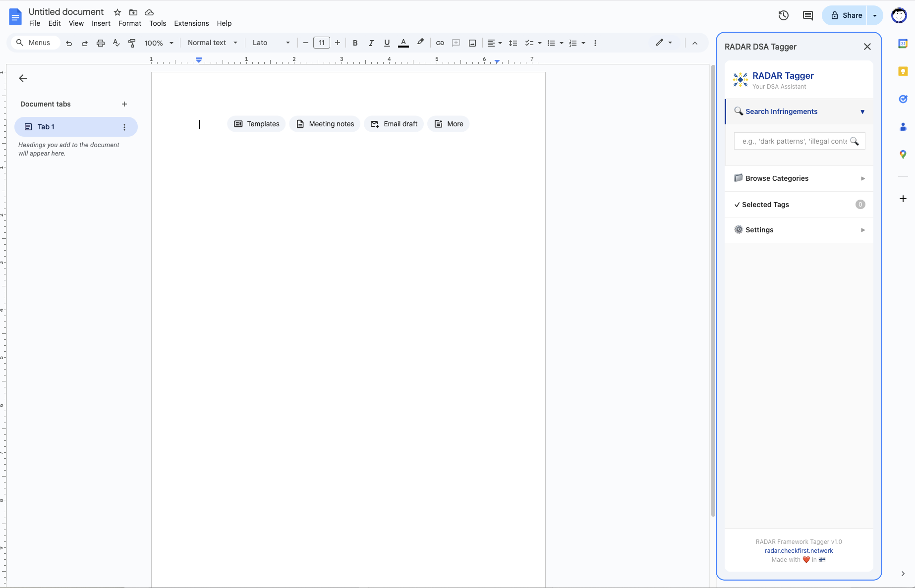Open the text alignment dropdown
The height and width of the screenshot is (588, 915).
[494, 43]
